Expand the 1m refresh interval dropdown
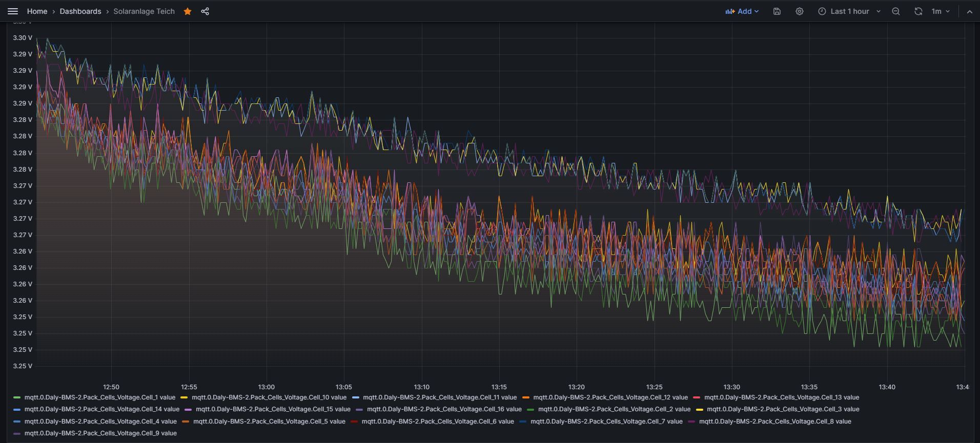The image size is (980, 443). (941, 11)
